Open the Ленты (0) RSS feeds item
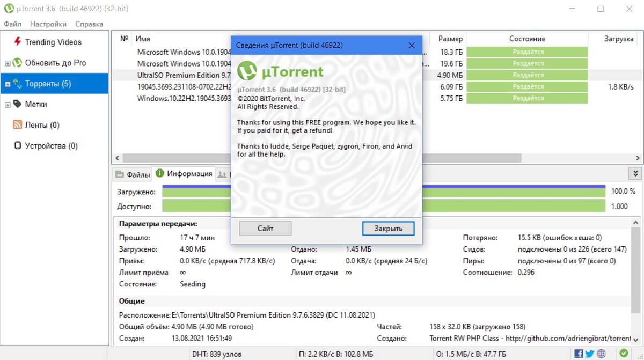This screenshot has height=360, width=644. pos(42,125)
